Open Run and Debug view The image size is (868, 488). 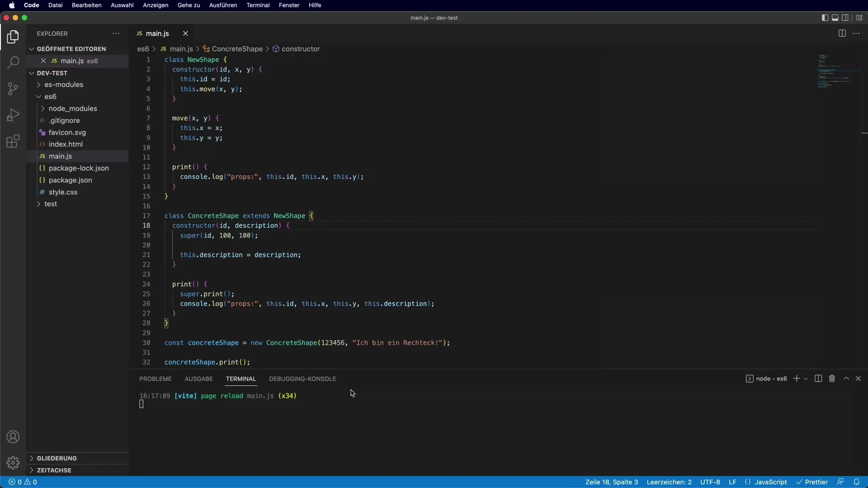coord(13,115)
